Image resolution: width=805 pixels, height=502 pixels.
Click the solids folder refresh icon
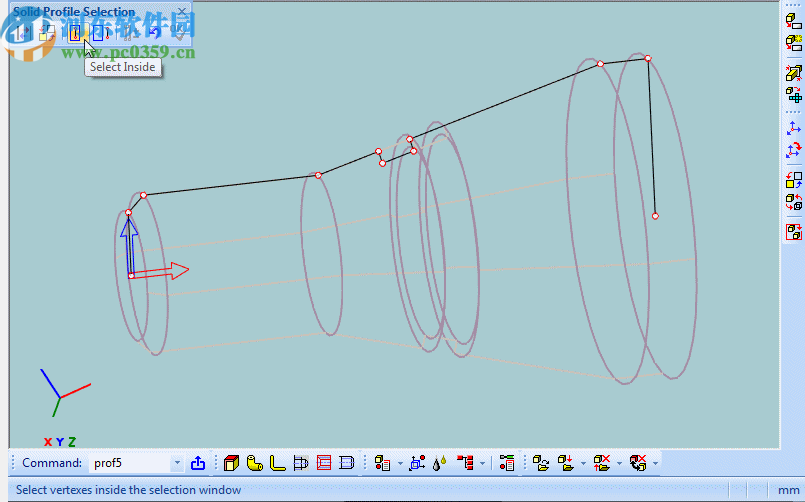pos(541,463)
